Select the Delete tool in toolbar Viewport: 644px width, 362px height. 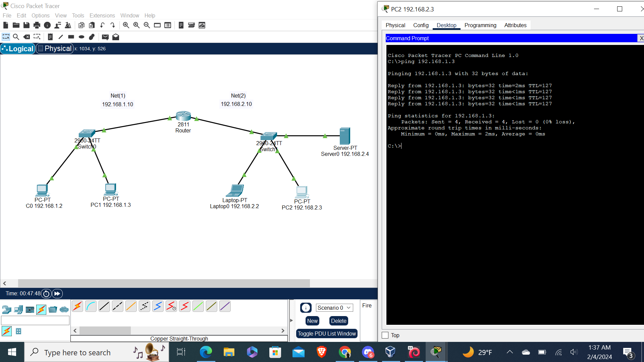26,37
